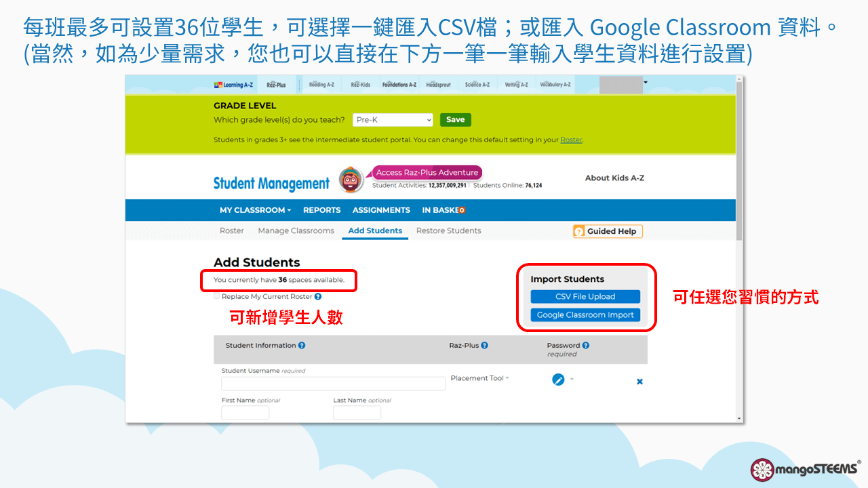Switch to the Manage Classrooms sub-tab
Screen dimensions: 868x488
coord(296,231)
